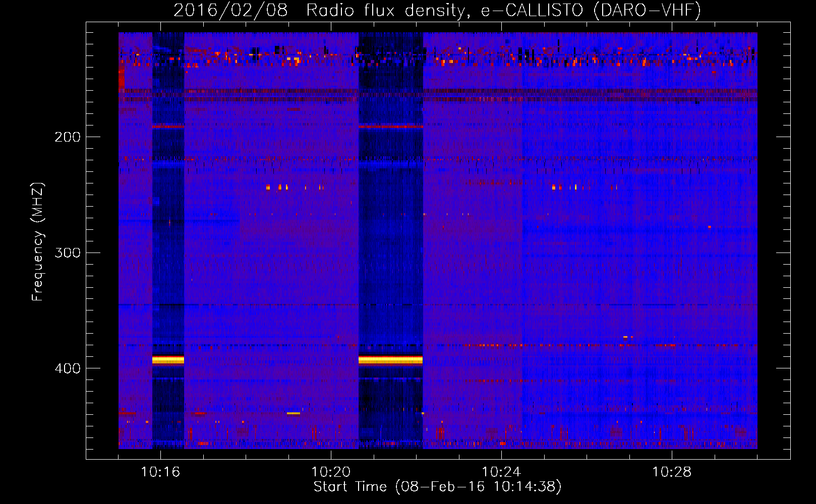816x504 pixels.
Task: Click the 400 frequency tick label
Action: 68,368
